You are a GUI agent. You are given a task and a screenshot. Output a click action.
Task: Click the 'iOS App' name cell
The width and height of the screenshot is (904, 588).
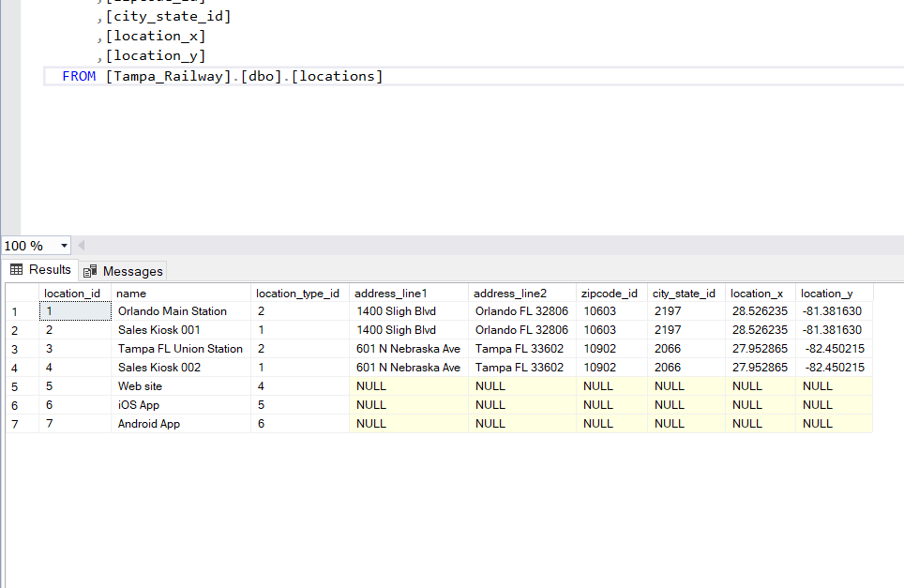[x=180, y=405]
